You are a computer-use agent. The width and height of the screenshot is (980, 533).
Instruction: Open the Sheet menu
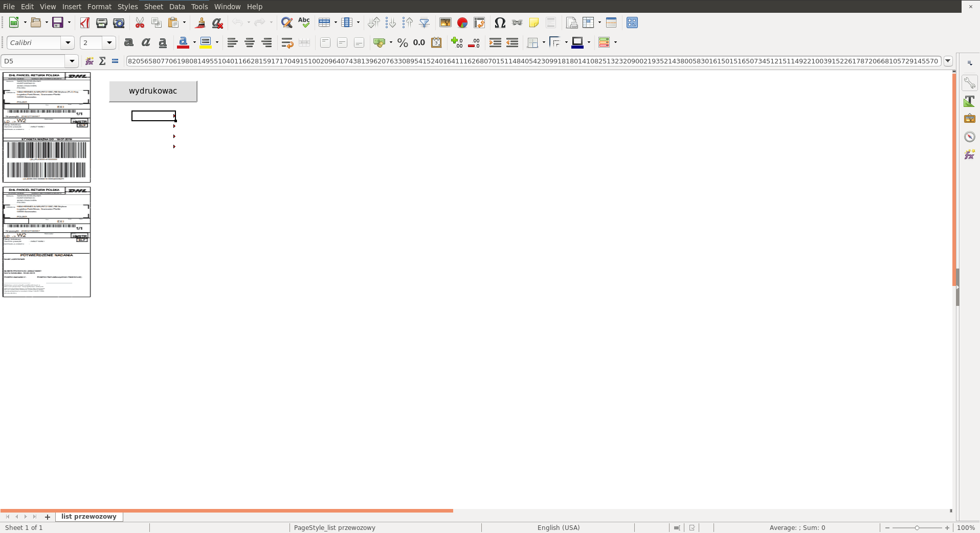point(153,7)
